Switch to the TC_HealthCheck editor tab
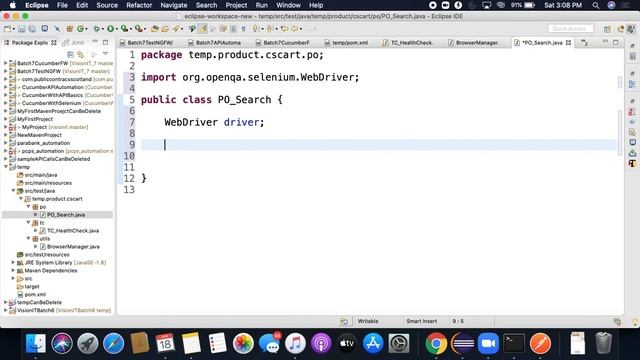This screenshot has height=360, width=640. (408, 42)
